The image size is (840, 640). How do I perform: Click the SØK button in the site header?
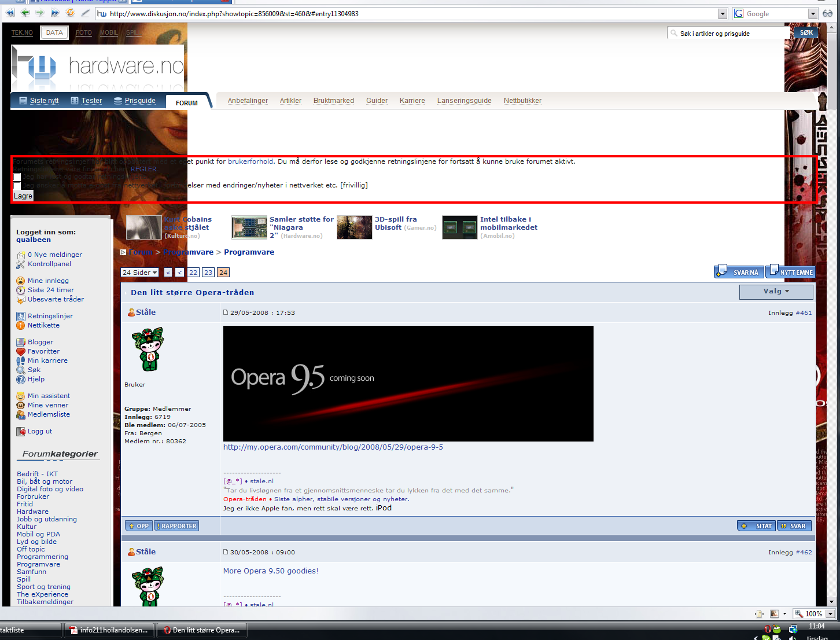pyautogui.click(x=806, y=32)
